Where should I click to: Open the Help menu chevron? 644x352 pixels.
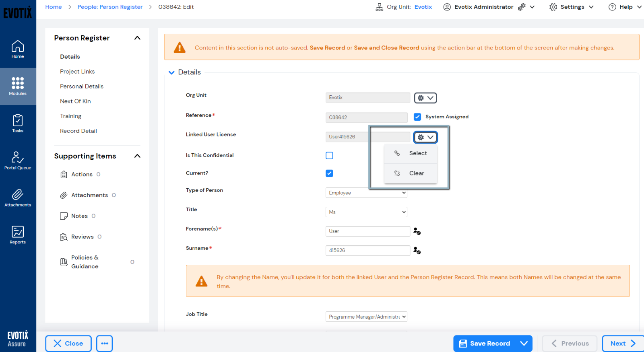coord(639,7)
